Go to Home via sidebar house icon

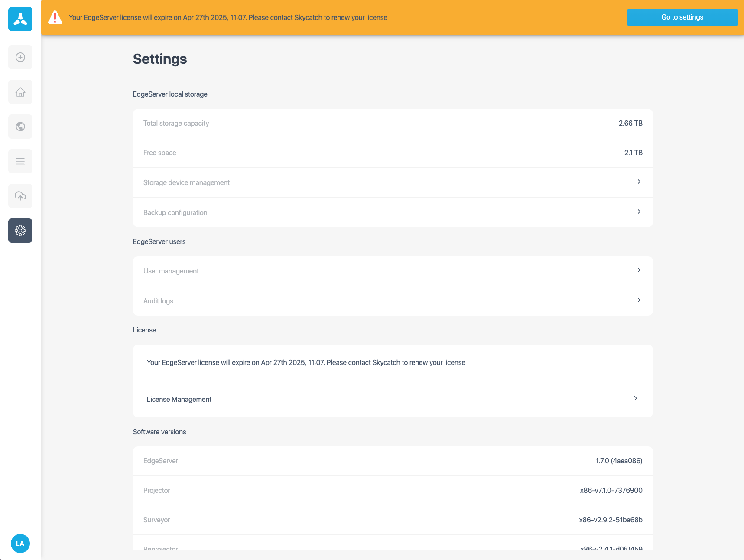(20, 92)
